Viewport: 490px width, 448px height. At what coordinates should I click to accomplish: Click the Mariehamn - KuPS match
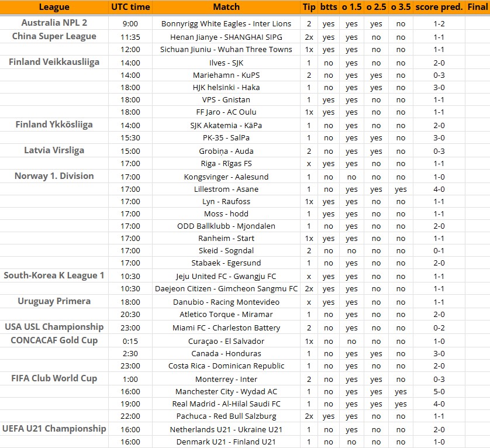coord(226,75)
